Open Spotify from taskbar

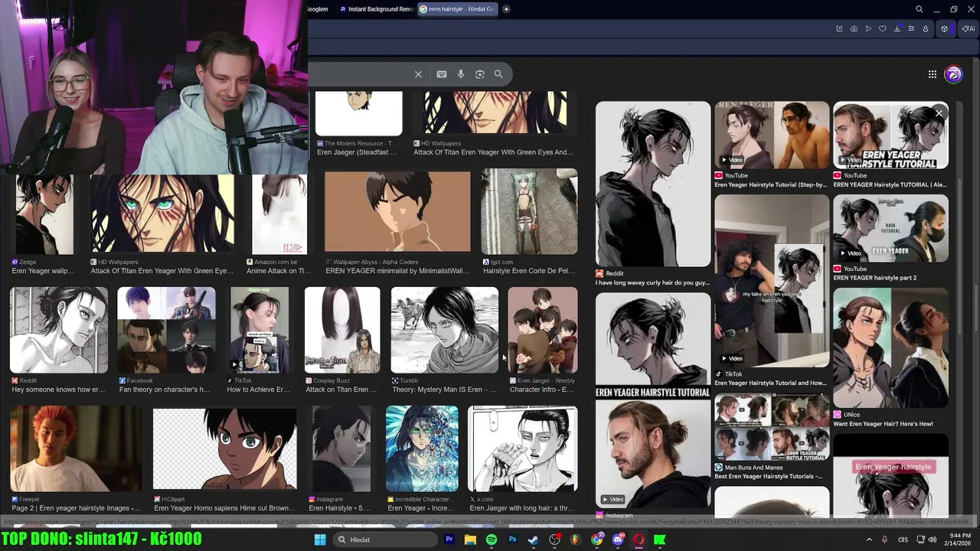click(492, 540)
